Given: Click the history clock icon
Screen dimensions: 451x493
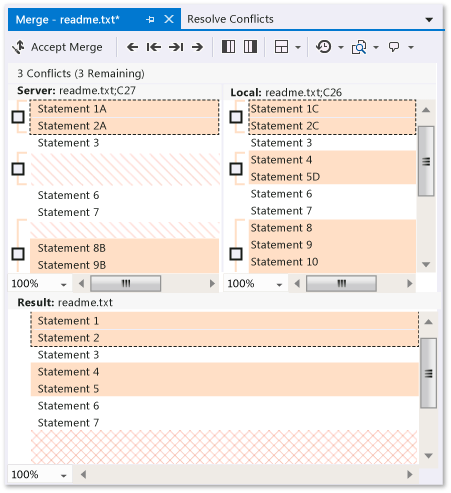Looking at the screenshot, I should tap(324, 47).
